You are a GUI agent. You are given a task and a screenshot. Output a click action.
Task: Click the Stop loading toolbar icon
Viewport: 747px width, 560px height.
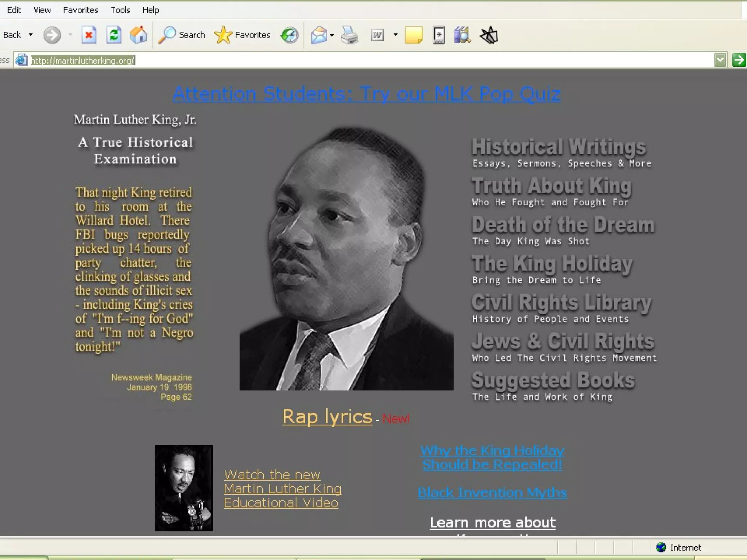[89, 35]
